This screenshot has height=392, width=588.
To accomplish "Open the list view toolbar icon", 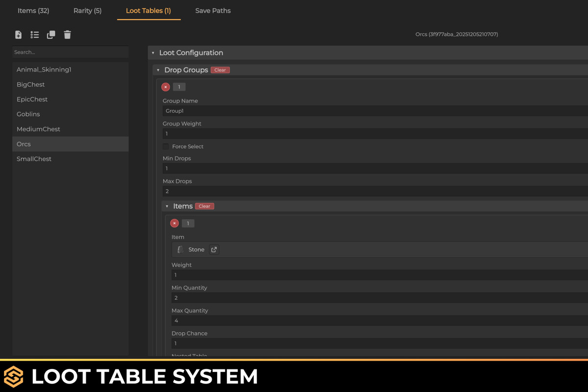I will [x=34, y=35].
